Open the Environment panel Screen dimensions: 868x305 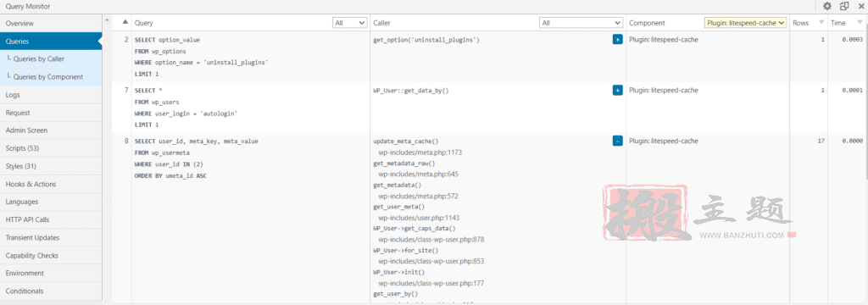(x=51, y=273)
